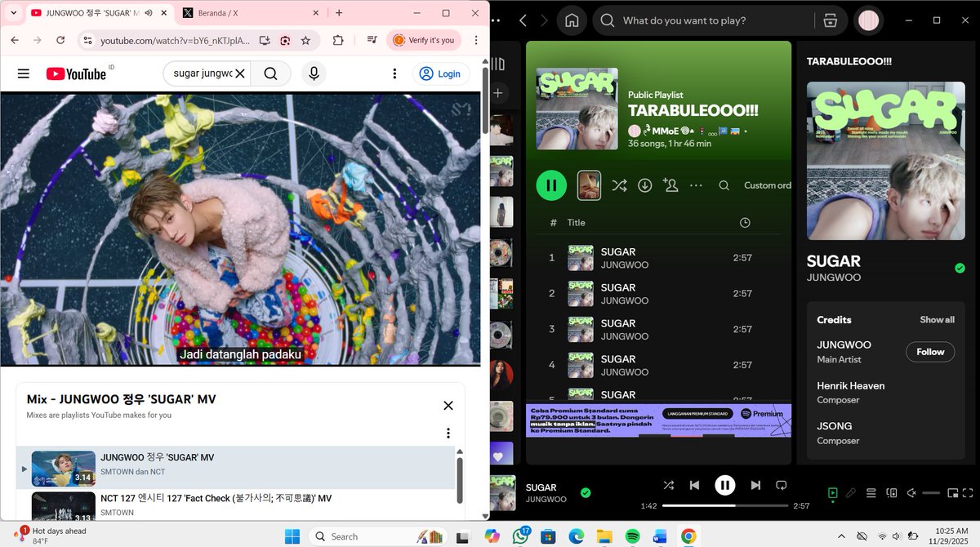
Task: Start YouTube voice search with the microphone
Action: (314, 73)
